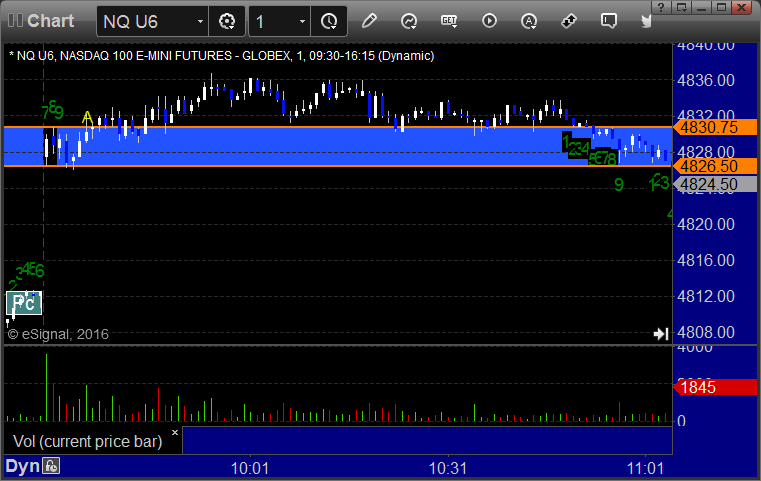This screenshot has height=481, width=761.
Task: Open the time template clock icon
Action: (329, 21)
